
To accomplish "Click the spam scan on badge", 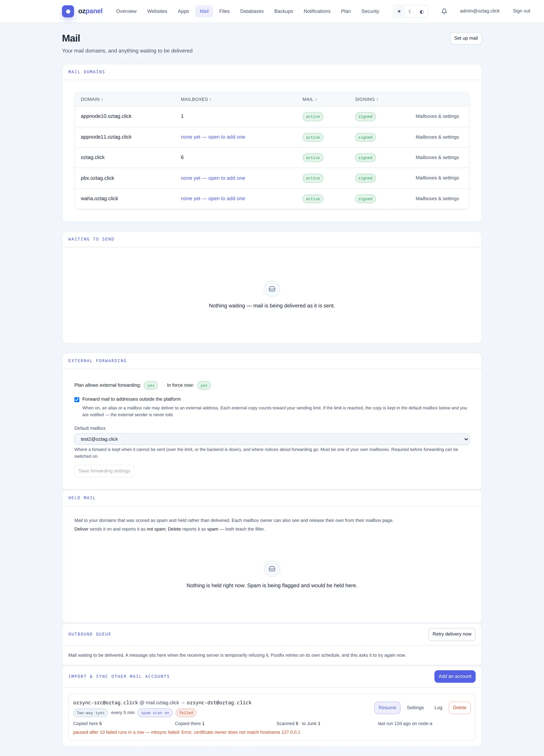I will point(155,713).
